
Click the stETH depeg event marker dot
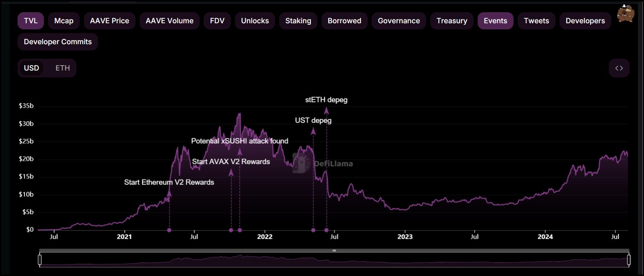326,230
